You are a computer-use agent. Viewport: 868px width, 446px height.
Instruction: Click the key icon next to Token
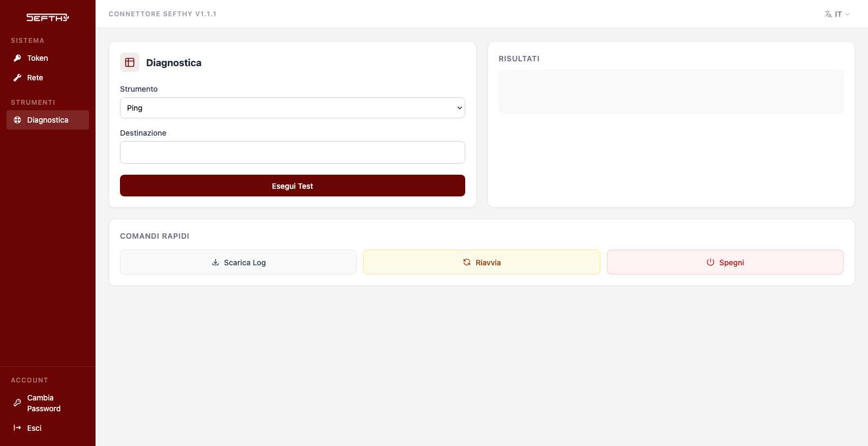coord(17,58)
